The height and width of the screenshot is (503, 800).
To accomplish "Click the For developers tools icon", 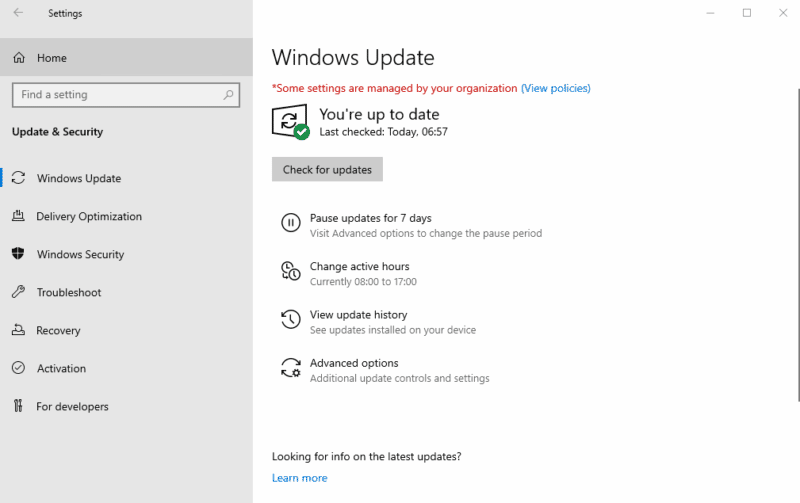I will pos(18,406).
